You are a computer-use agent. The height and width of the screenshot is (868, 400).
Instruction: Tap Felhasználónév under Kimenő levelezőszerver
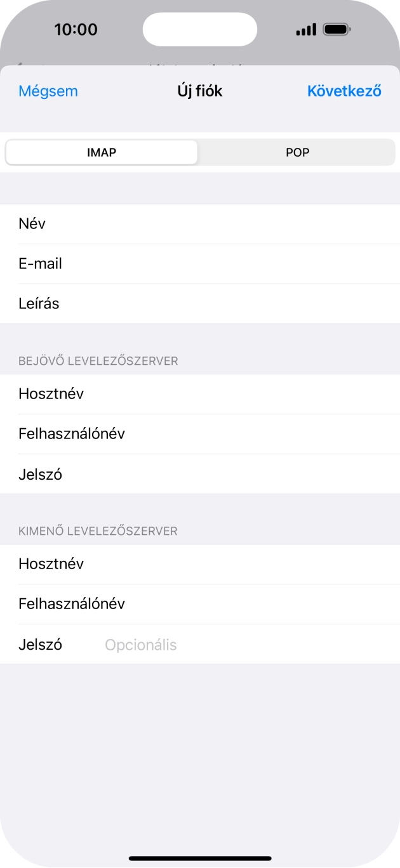click(200, 604)
